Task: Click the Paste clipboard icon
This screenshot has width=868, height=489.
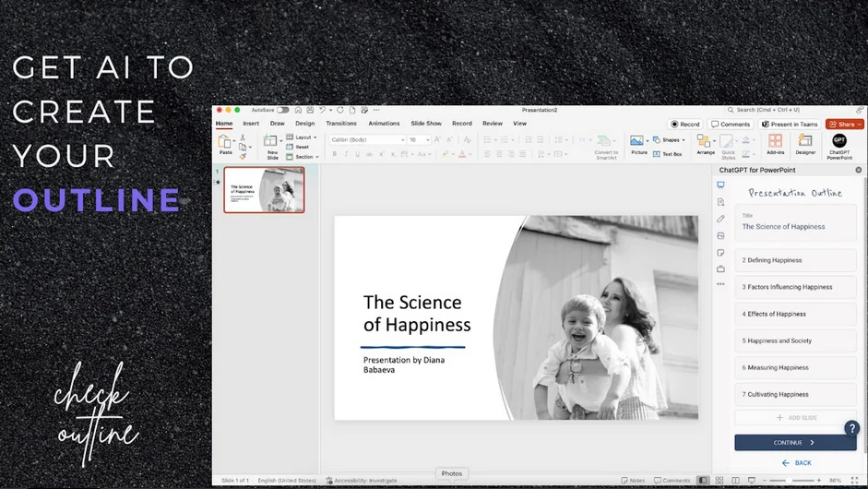Action: point(224,140)
